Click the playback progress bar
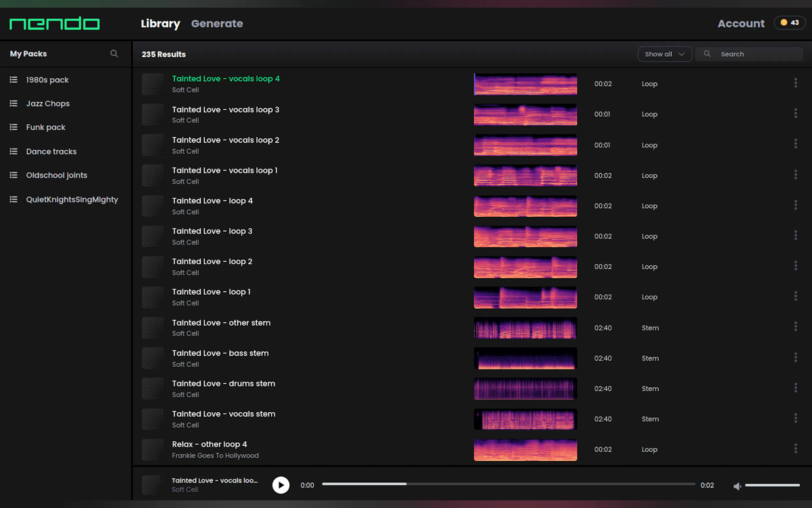This screenshot has height=508, width=812. point(508,484)
